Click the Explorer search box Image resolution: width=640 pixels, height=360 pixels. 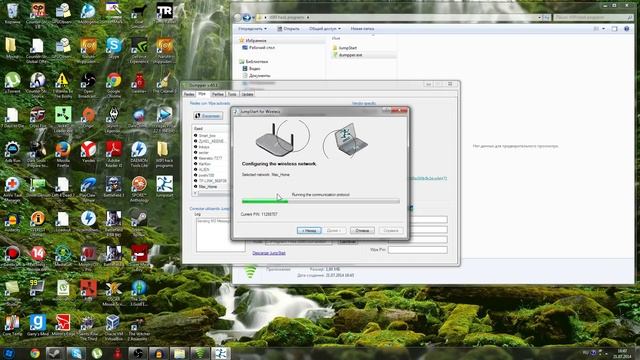[x=593, y=18]
